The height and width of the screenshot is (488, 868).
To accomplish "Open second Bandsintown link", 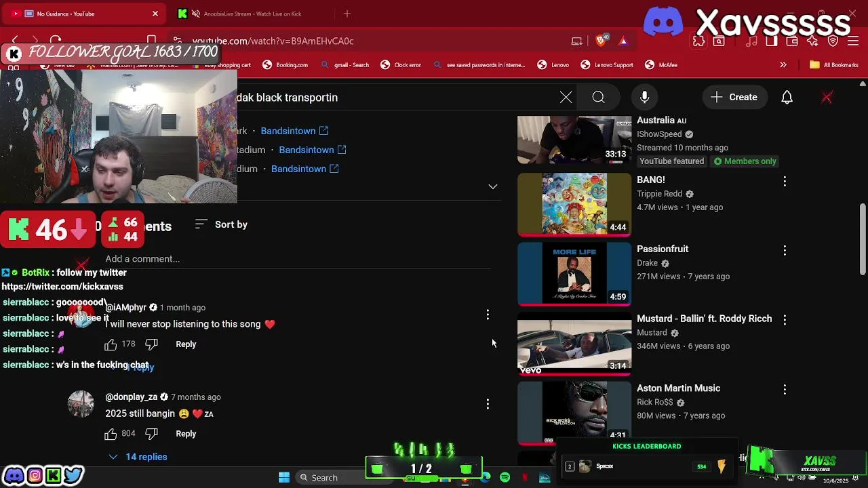I will 313,150.
